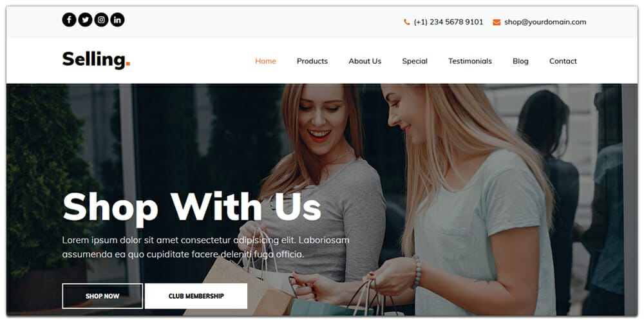Open the Testimonials menu item
644x322 pixels.
470,61
